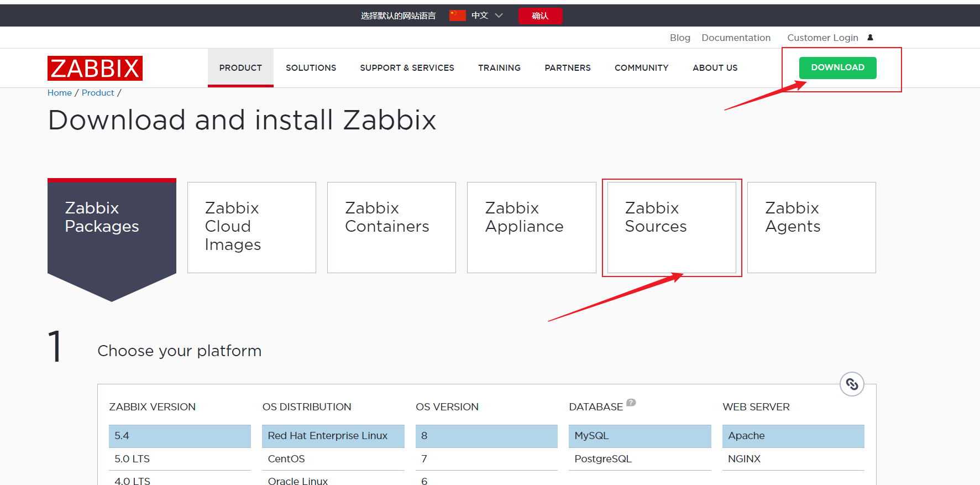Open the PARTNERS menu
The height and width of the screenshot is (485, 980).
point(568,67)
